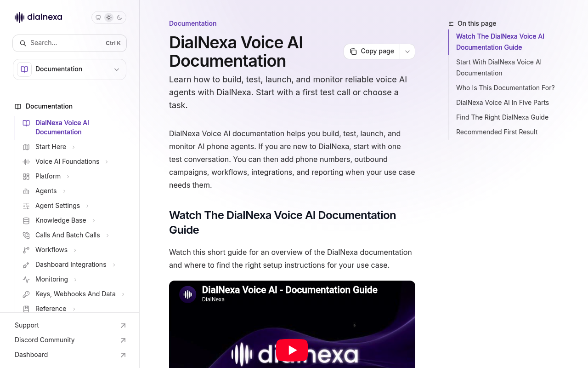The height and width of the screenshot is (368, 588).
Task: Click the Monitoring activity icon
Action: click(x=26, y=279)
